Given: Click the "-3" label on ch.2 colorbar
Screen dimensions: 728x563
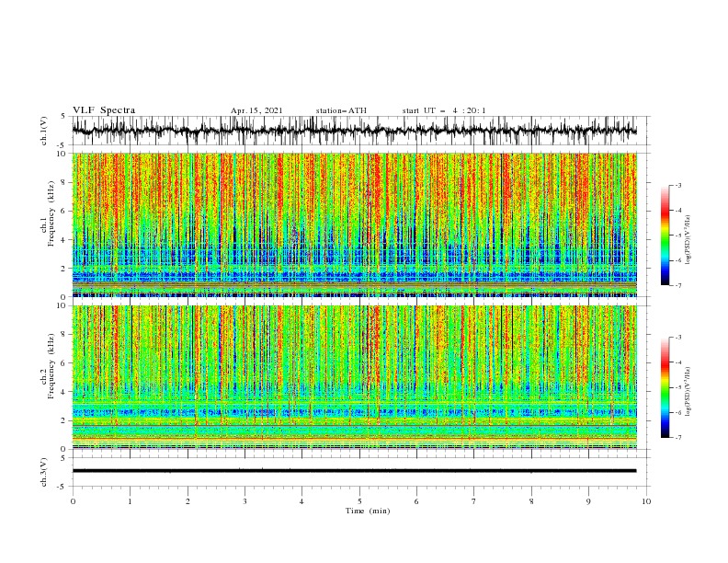Looking at the screenshot, I should (678, 338).
